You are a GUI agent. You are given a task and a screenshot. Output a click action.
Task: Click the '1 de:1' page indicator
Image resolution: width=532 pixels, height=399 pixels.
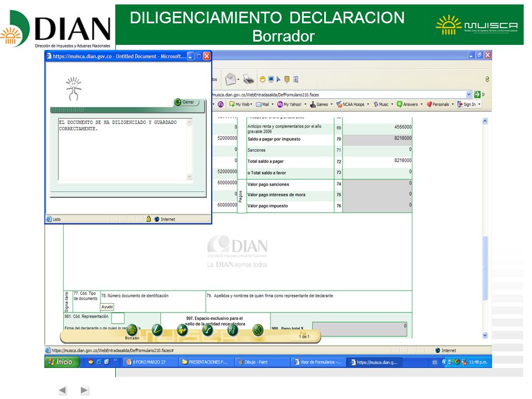click(x=304, y=336)
